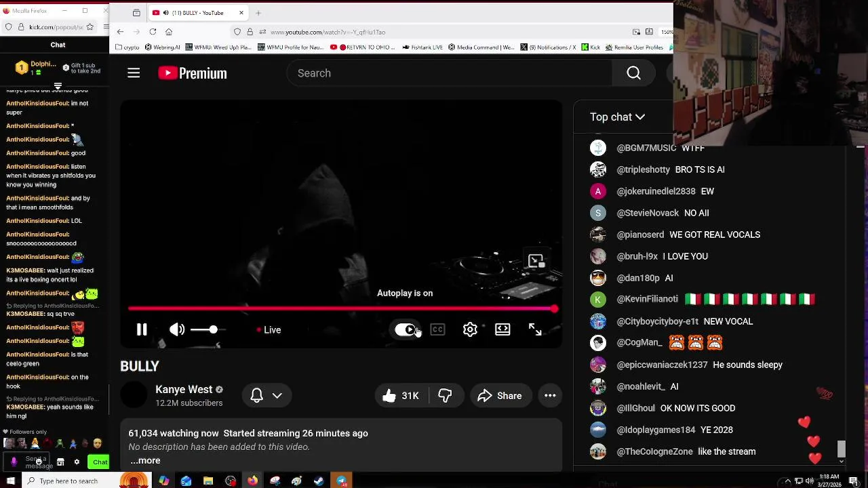
Task: Expand the Top chat dropdown
Action: tap(617, 117)
